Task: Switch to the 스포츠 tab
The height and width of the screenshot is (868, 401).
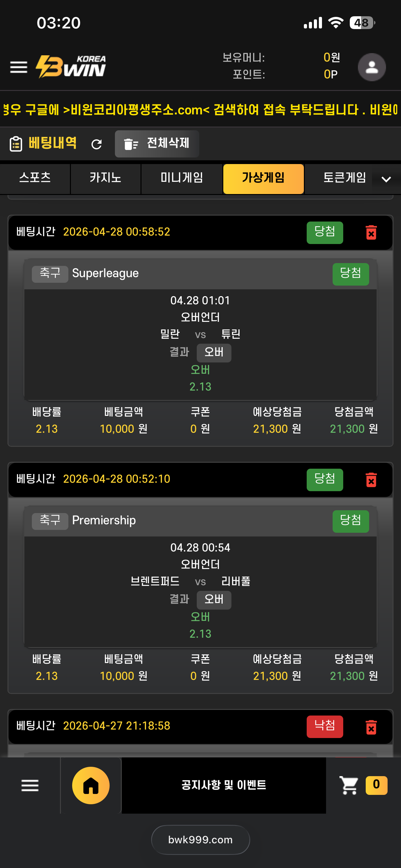Action: tap(35, 178)
